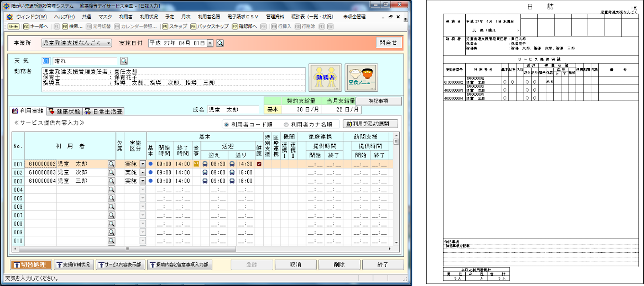The image size is (644, 286).
Task: Select 利用者コード順 radio button
Action: (x=226, y=124)
